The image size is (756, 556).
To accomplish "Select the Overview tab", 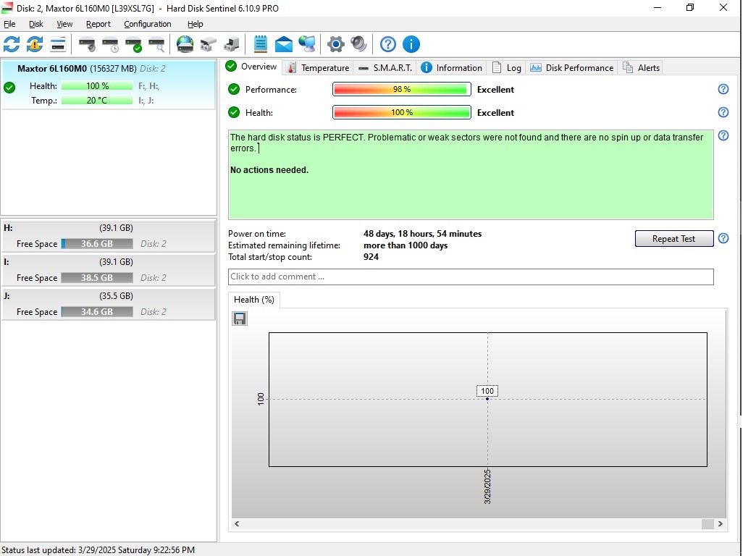I will coord(252,67).
